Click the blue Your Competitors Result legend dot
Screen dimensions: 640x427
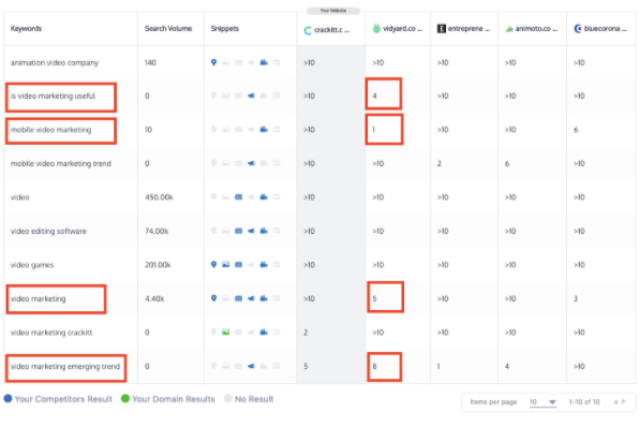pyautogui.click(x=7, y=398)
